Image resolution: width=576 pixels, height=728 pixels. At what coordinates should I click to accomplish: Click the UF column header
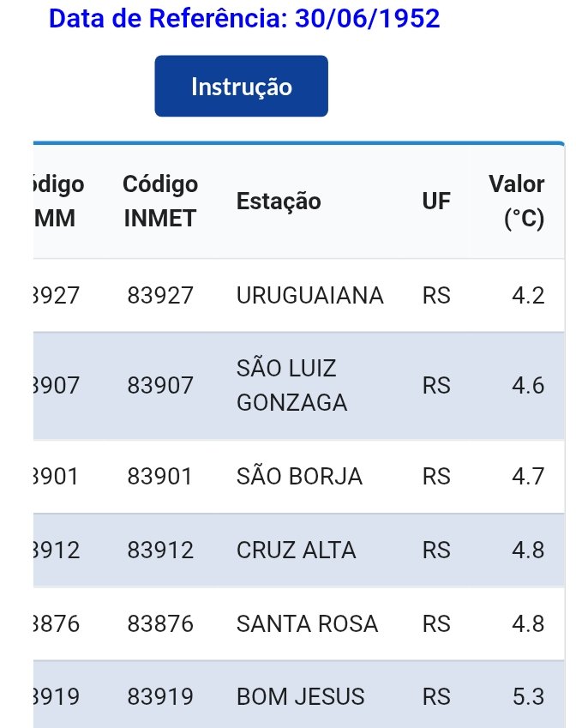click(x=435, y=201)
